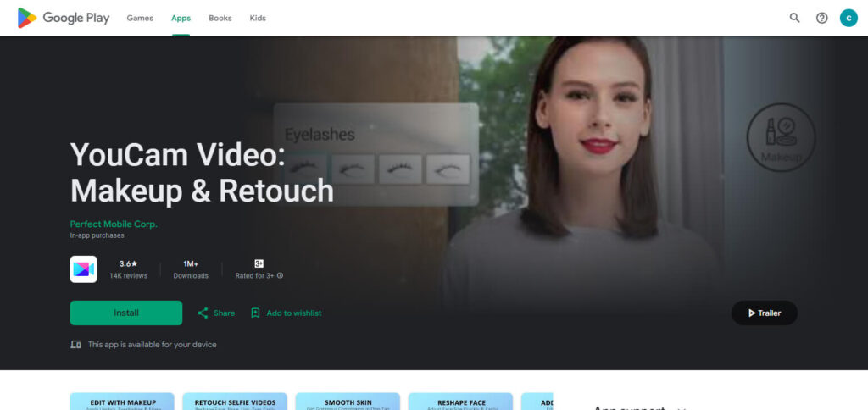Open the search magnifier icon
This screenshot has width=868, height=410.
795,18
